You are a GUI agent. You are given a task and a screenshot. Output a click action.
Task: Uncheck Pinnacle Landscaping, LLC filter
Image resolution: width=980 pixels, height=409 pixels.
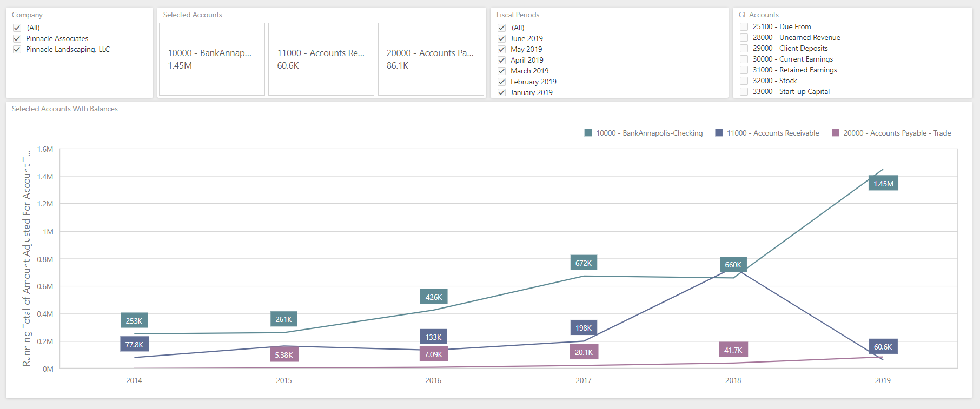[x=17, y=49]
